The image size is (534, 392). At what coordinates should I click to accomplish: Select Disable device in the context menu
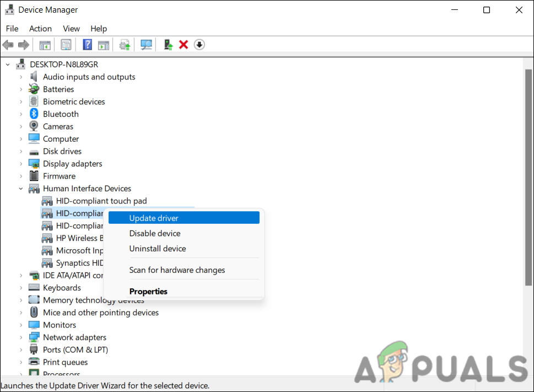[x=154, y=233]
